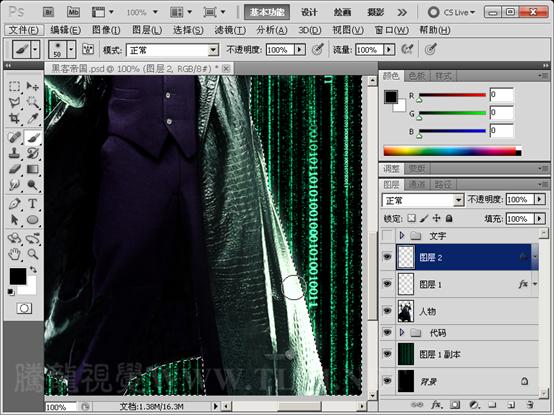Open the layer fill arrow
Screen dimensions: 554x415
pos(540,219)
